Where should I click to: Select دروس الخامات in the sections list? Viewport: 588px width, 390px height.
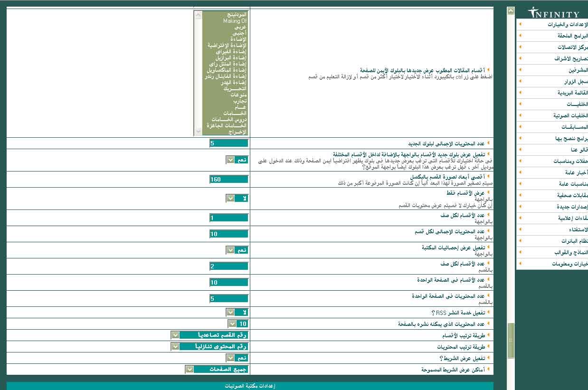point(225,119)
